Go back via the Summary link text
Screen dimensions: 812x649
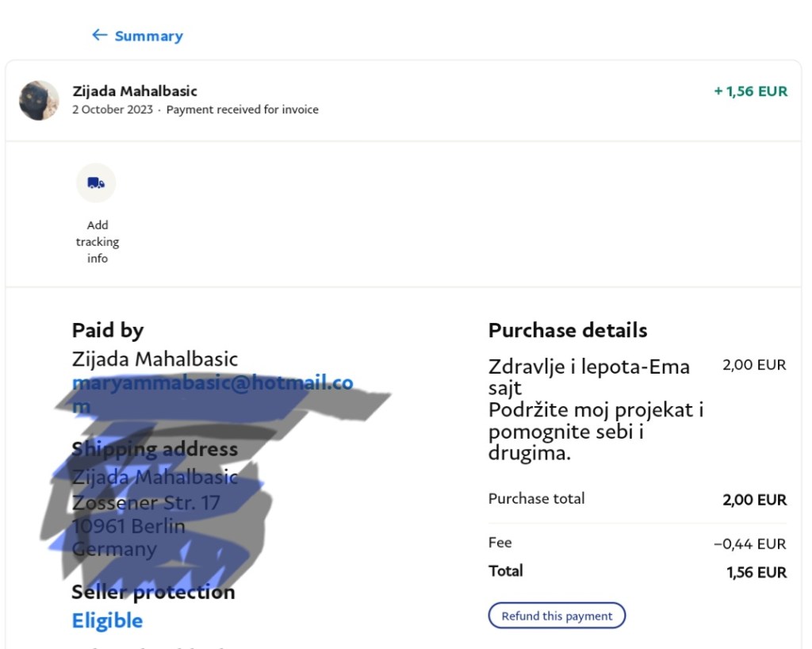point(148,36)
